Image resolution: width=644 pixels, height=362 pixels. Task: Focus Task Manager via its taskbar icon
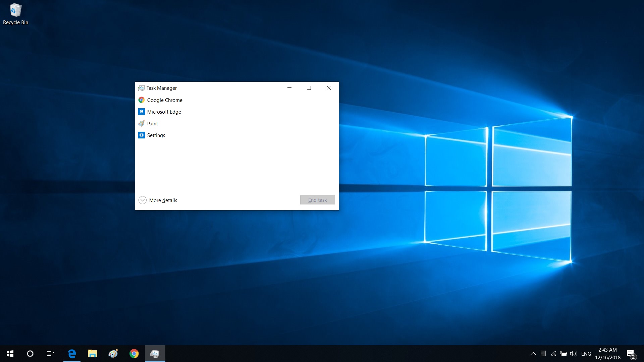pyautogui.click(x=155, y=354)
